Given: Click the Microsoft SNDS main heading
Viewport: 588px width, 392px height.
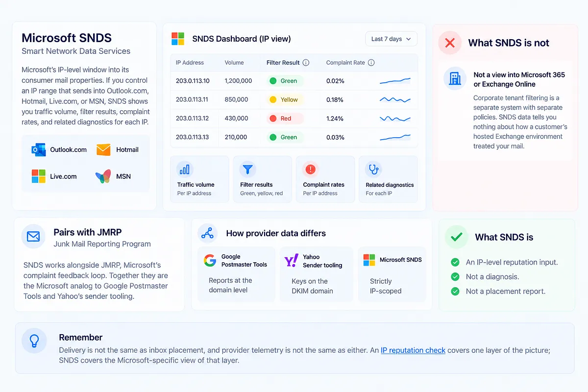Looking at the screenshot, I should (67, 38).
